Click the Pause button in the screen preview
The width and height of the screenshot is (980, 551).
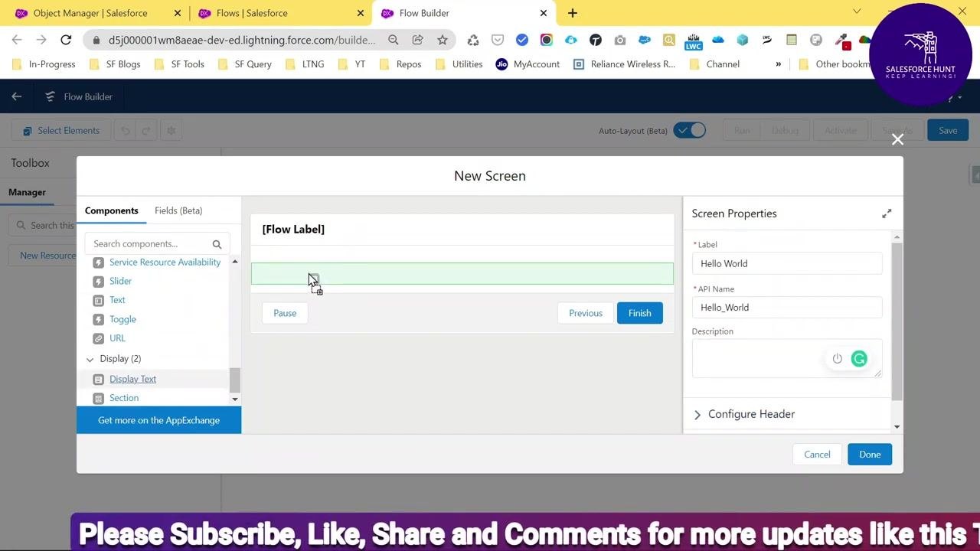click(285, 313)
